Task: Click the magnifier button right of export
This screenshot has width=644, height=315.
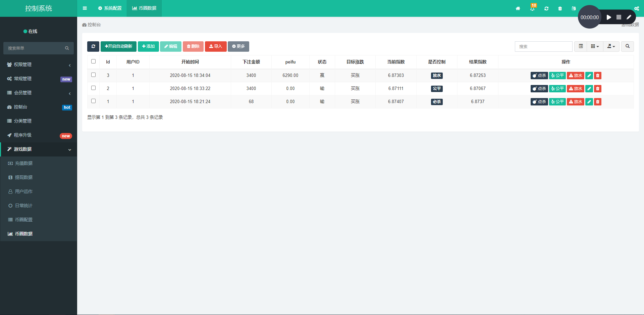Action: click(627, 46)
